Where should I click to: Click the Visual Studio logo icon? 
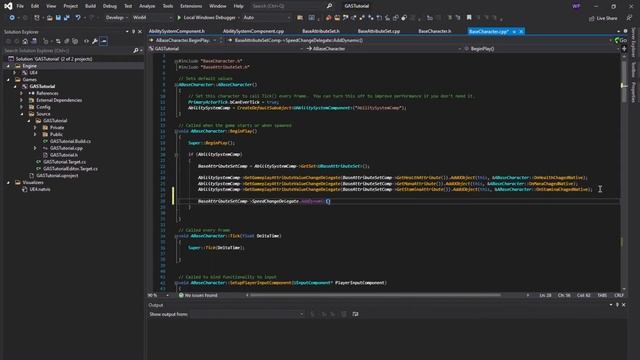pyautogui.click(x=8, y=6)
